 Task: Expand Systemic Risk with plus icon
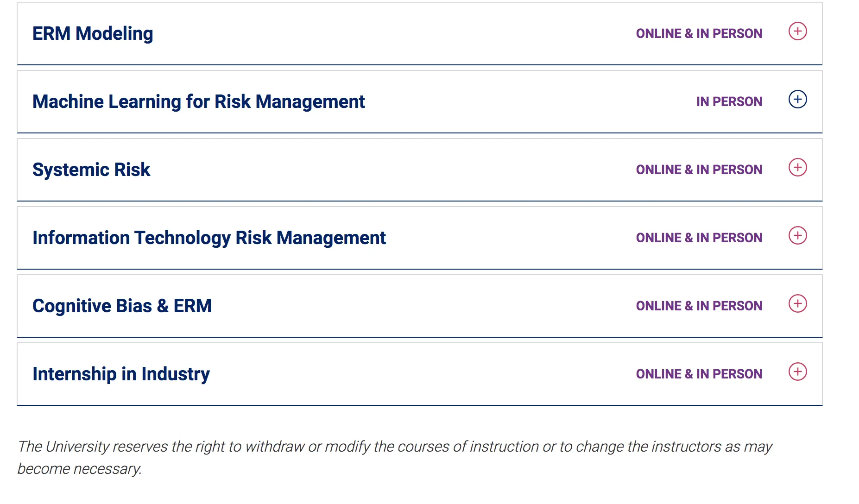click(797, 168)
